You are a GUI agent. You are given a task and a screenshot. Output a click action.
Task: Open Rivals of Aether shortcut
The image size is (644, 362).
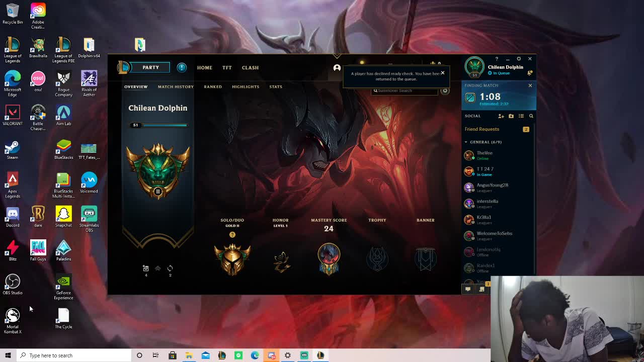coord(89,83)
